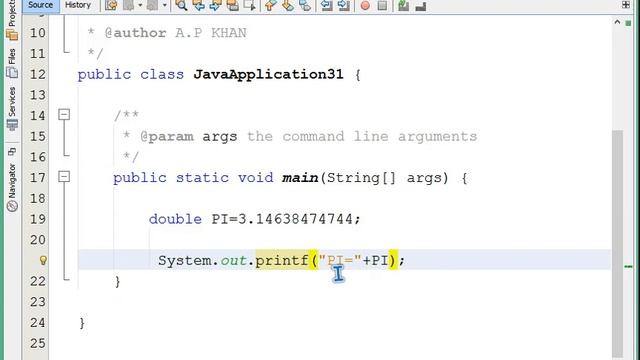The height and width of the screenshot is (360, 640).
Task: Click the Shift Line Right icon
Action: [343, 5]
